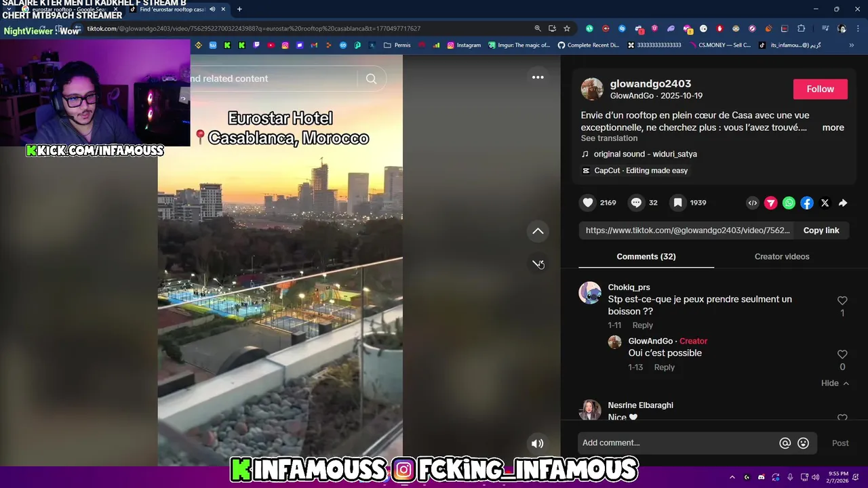
Task: Open the three-dot video options menu
Action: click(x=538, y=77)
